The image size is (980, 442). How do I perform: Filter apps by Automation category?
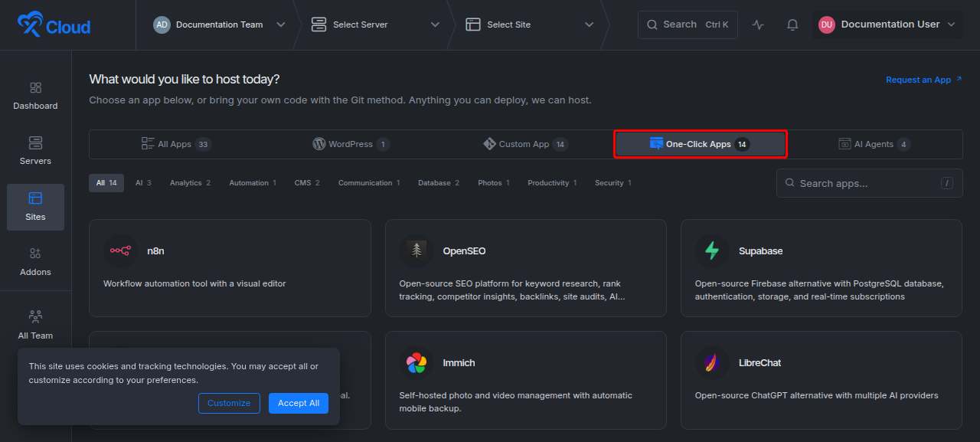pos(253,183)
